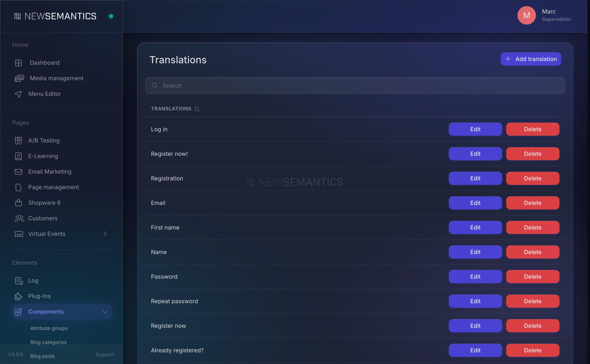Viewport: 590px width, 364px height.
Task: Click the Marc user avatar
Action: click(526, 15)
